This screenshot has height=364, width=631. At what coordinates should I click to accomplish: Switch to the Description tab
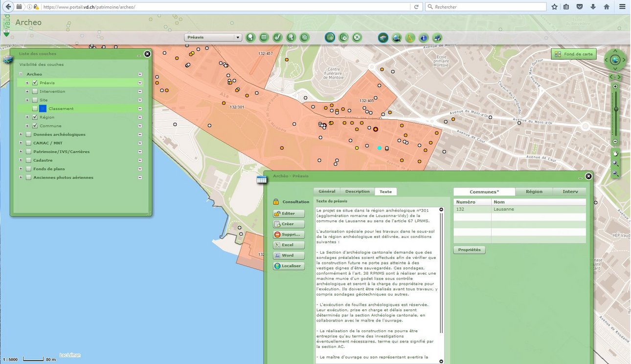pos(357,192)
